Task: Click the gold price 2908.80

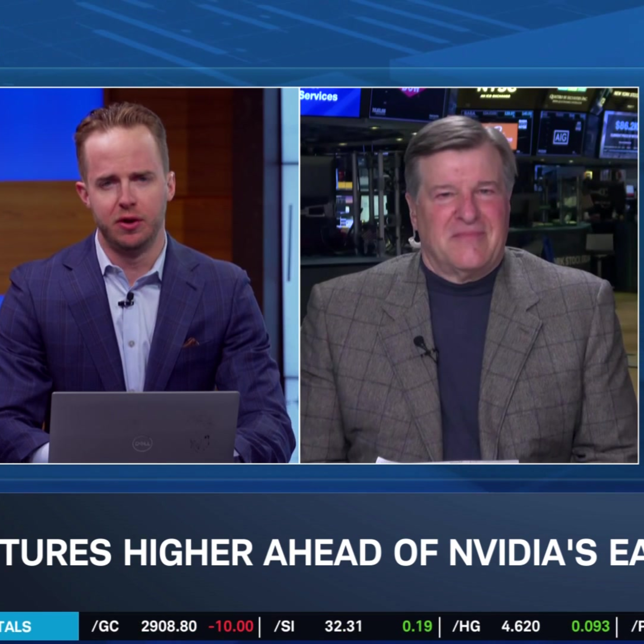Action: 169,626
